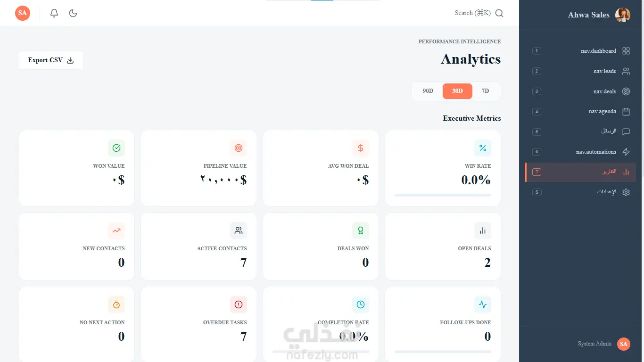Image resolution: width=644 pixels, height=362 pixels.
Task: Click Ahwa Sales brand title
Action: pyautogui.click(x=588, y=15)
